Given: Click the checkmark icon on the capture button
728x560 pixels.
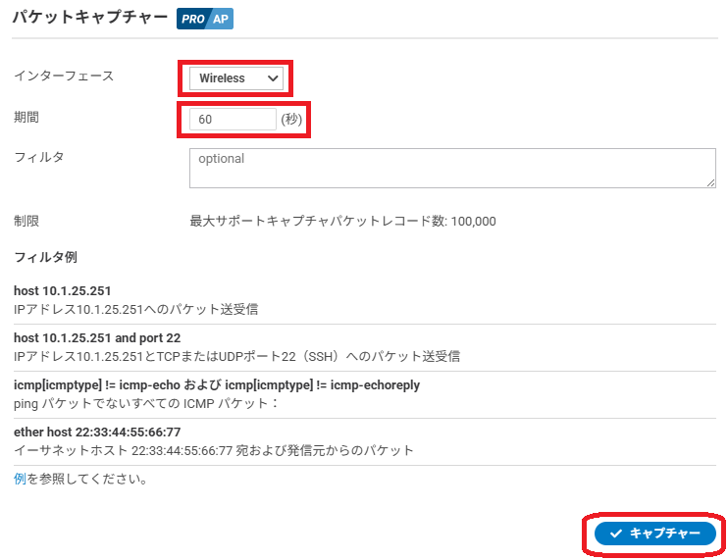Looking at the screenshot, I should [616, 534].
